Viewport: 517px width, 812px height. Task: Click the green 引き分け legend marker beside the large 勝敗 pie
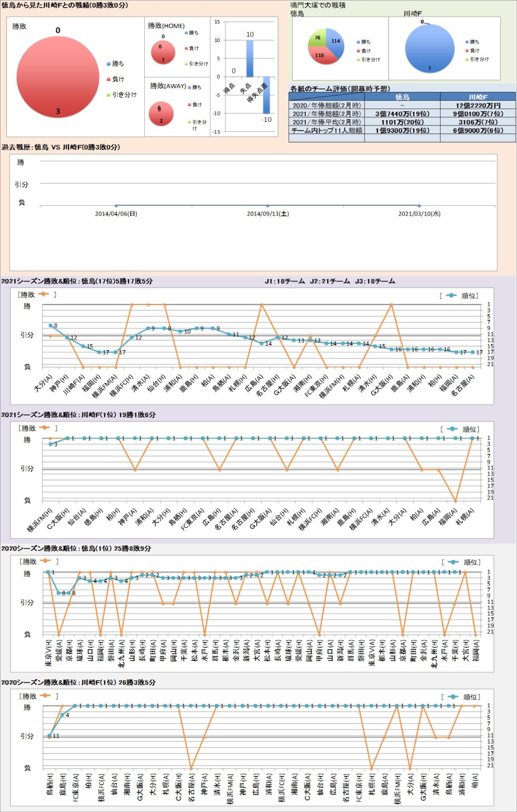[x=108, y=95]
